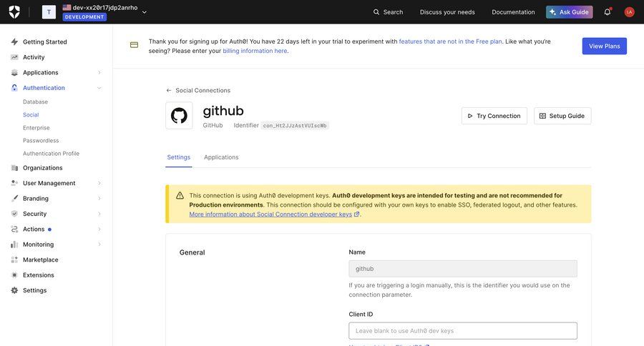The height and width of the screenshot is (346, 644).
Task: Expand the Monitoring sidebar chevron
Action: 99,244
